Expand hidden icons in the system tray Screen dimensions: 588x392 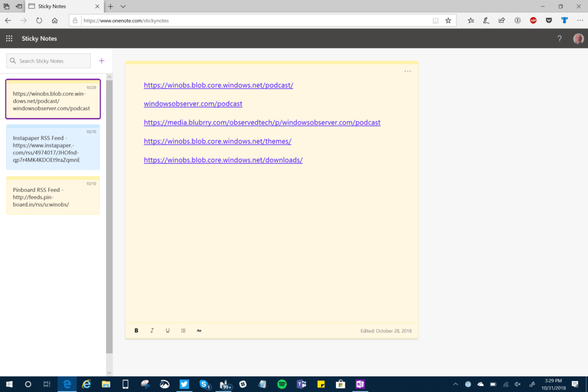pyautogui.click(x=455, y=385)
